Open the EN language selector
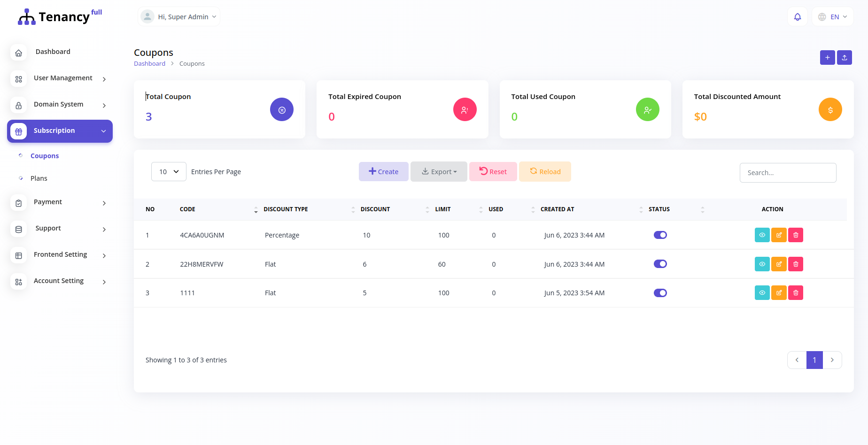Screen dimensions: 868x445 tap(832, 16)
